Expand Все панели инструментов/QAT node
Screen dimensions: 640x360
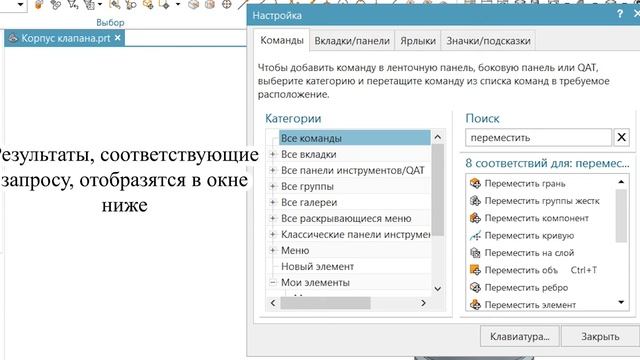[x=273, y=170]
